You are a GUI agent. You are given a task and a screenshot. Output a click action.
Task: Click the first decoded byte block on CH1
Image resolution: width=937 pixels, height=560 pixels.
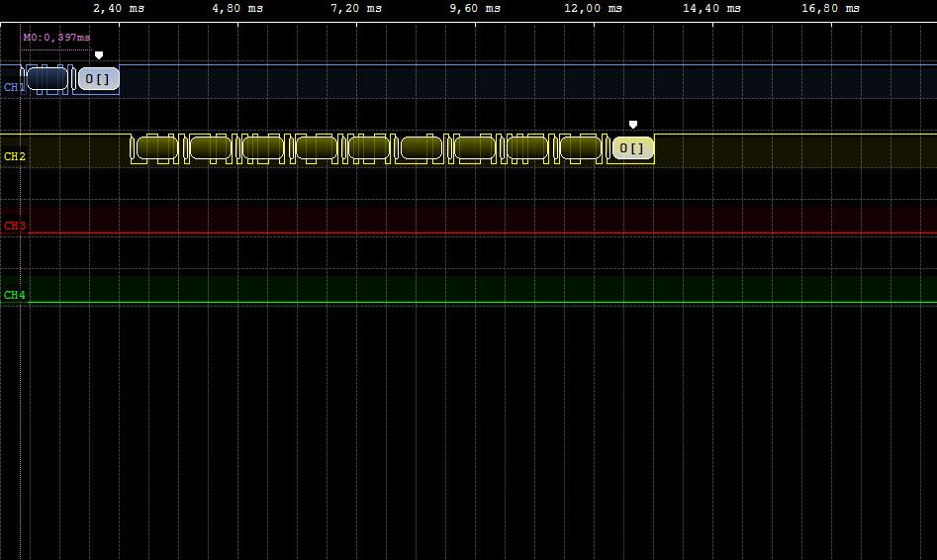click(x=47, y=79)
